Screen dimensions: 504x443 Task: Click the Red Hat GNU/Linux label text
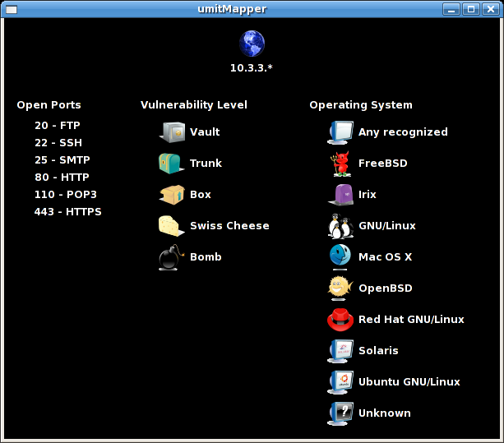point(411,320)
